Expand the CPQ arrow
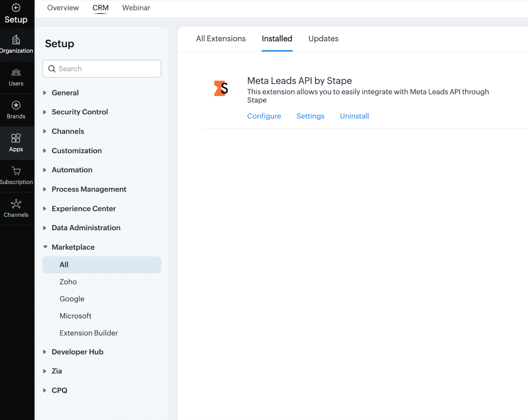Viewport: 528px width, 420px height. click(x=45, y=390)
